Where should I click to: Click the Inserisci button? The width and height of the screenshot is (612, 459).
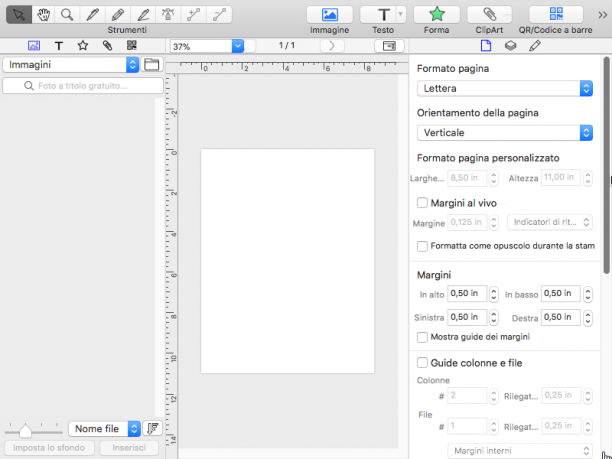(x=129, y=448)
